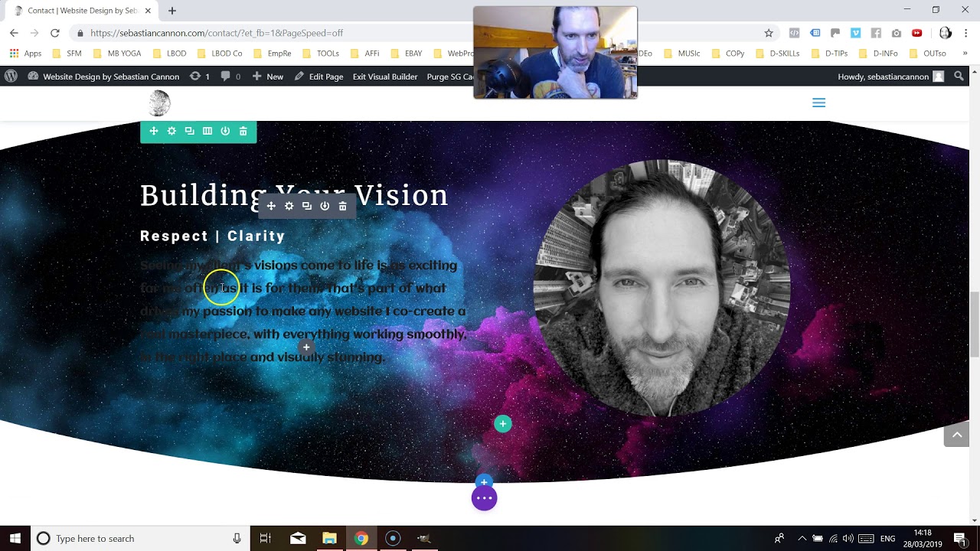Reload the page in Chrome
Viewport: 980px width, 551px height.
click(x=55, y=33)
